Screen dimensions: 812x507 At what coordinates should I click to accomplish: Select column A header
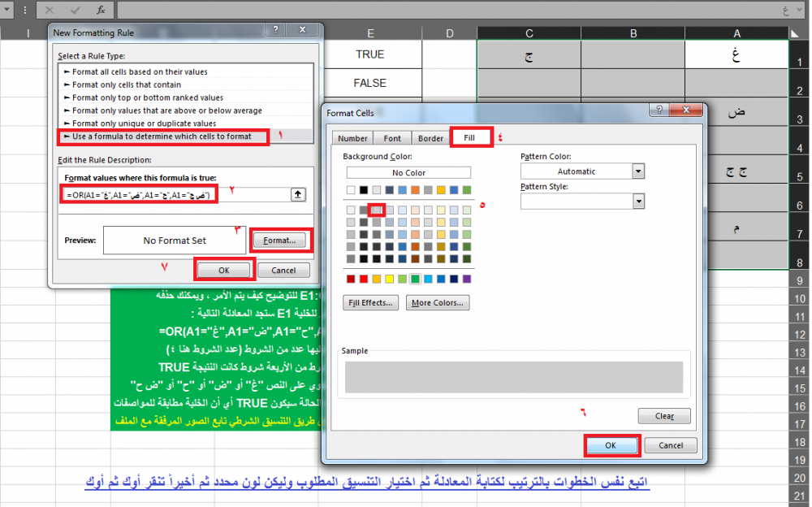pos(737,33)
